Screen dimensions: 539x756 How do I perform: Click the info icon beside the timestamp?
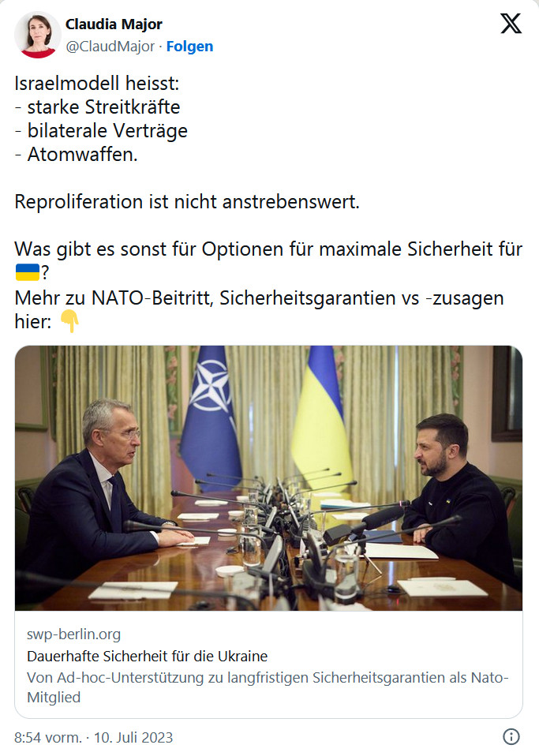click(511, 737)
